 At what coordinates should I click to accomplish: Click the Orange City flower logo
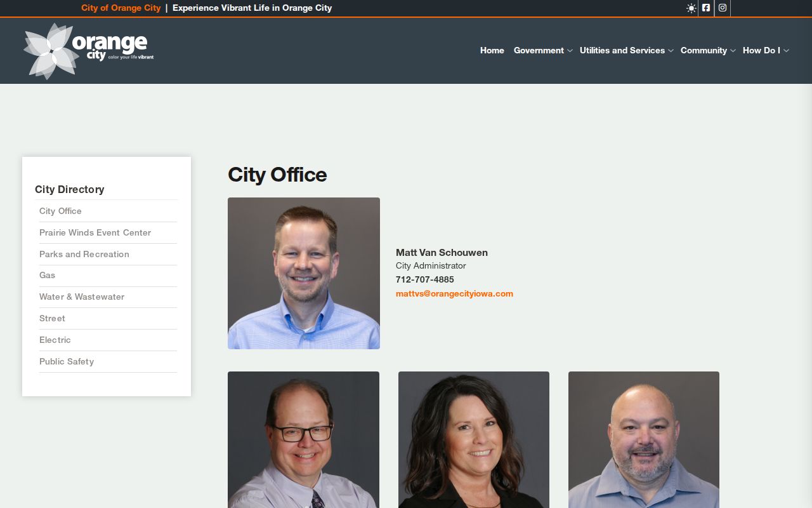click(88, 51)
